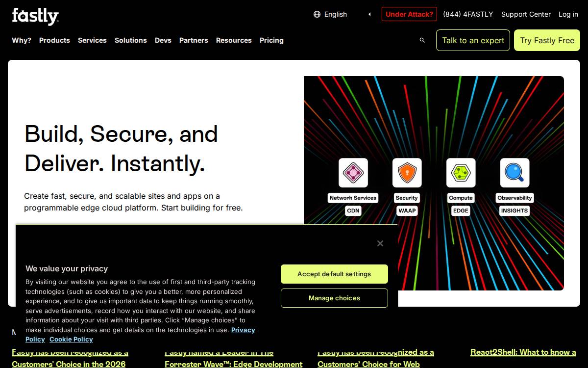Open the Products menu
The height and width of the screenshot is (368, 588).
click(54, 40)
